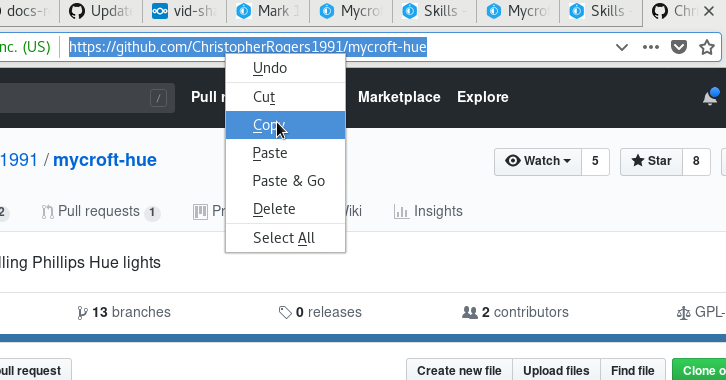Image resolution: width=726 pixels, height=380 pixels.
Task: Show the URL bar history dropdown arrow
Action: pyautogui.click(x=621, y=47)
